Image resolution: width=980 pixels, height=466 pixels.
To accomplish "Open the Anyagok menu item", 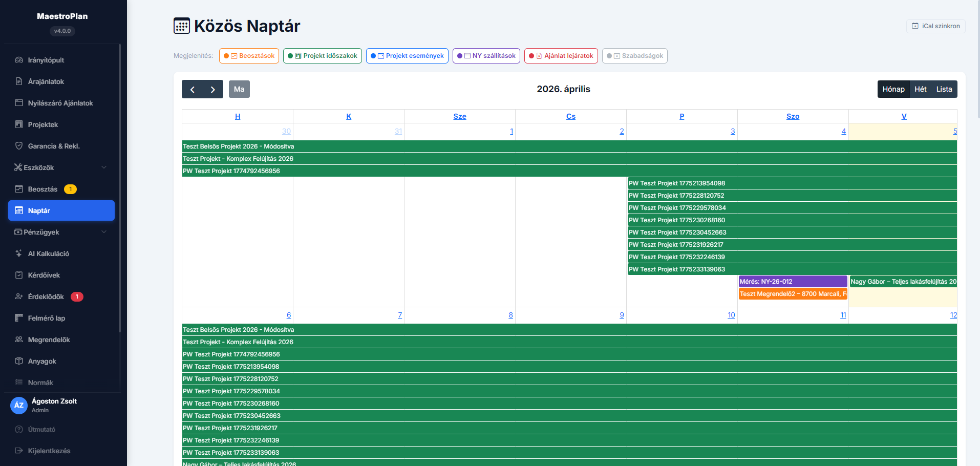I will click(61, 361).
